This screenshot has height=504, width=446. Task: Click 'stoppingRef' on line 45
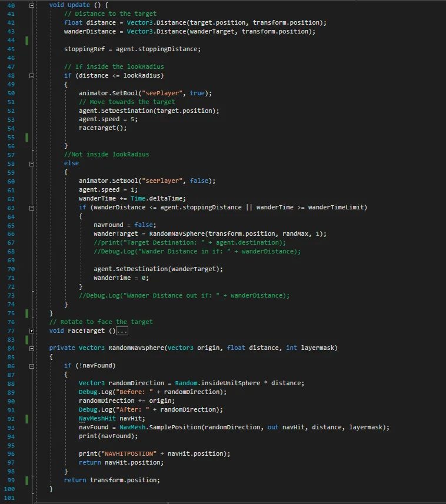(84, 49)
